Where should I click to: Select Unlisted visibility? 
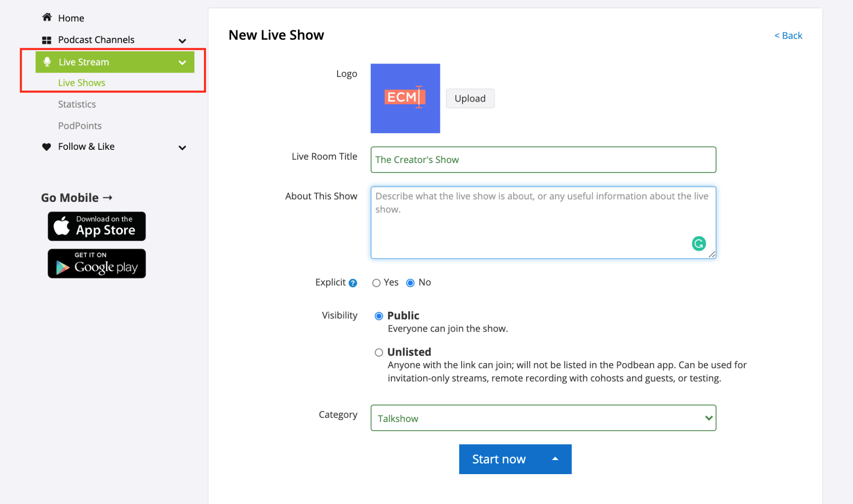click(378, 352)
